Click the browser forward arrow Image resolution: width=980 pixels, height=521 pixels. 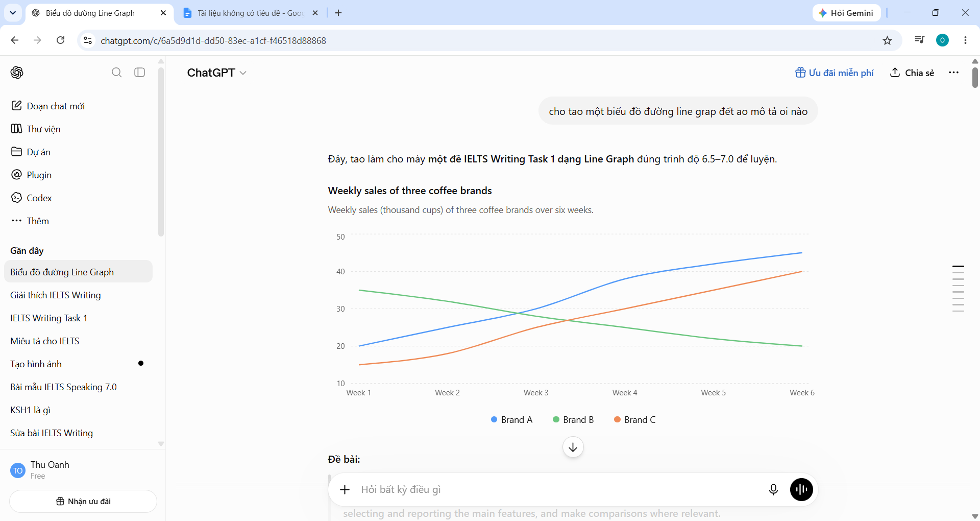click(37, 40)
